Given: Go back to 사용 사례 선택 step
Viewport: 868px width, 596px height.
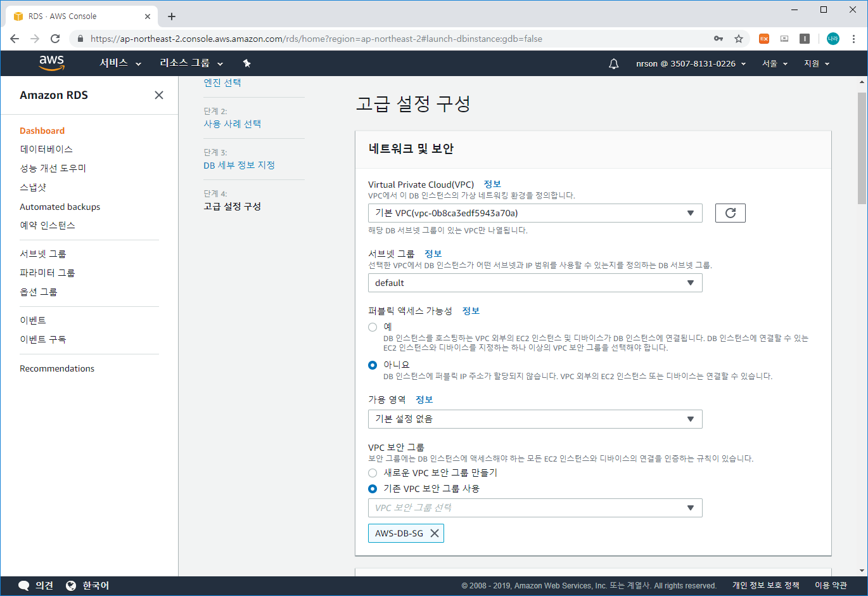Looking at the screenshot, I should click(x=233, y=124).
